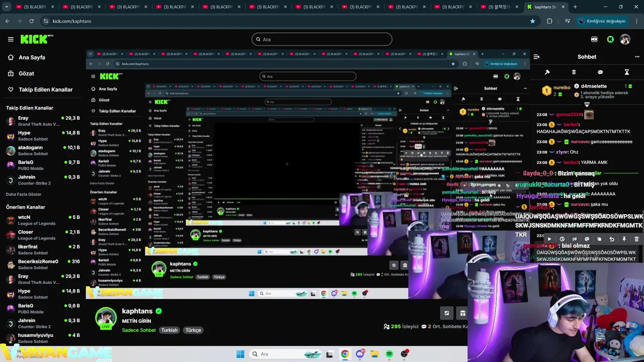Image resolution: width=644 pixels, height=362 pixels.
Task: Open husamviyuviyu channel in sidebar
Action: click(42, 338)
